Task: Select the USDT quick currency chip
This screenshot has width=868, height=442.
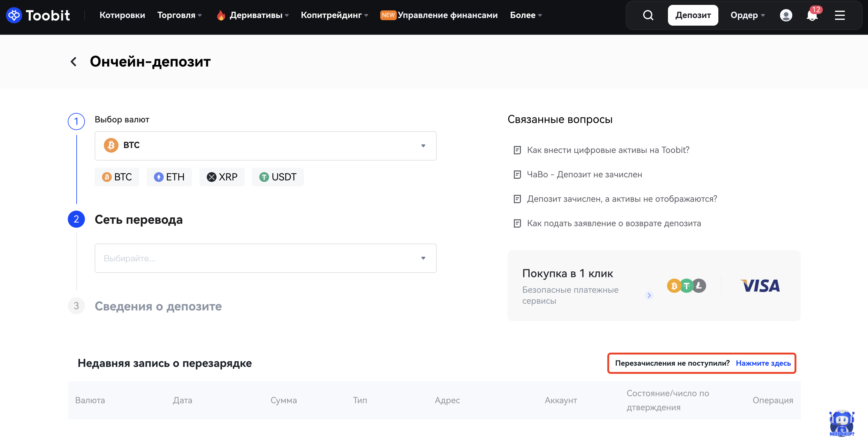Action: [x=278, y=177]
